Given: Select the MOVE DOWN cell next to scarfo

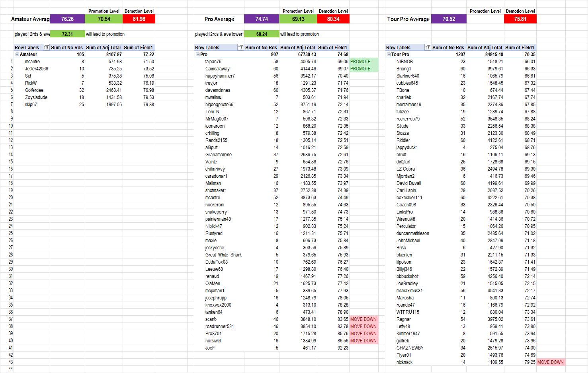Looking at the screenshot, I should (x=363, y=319).
